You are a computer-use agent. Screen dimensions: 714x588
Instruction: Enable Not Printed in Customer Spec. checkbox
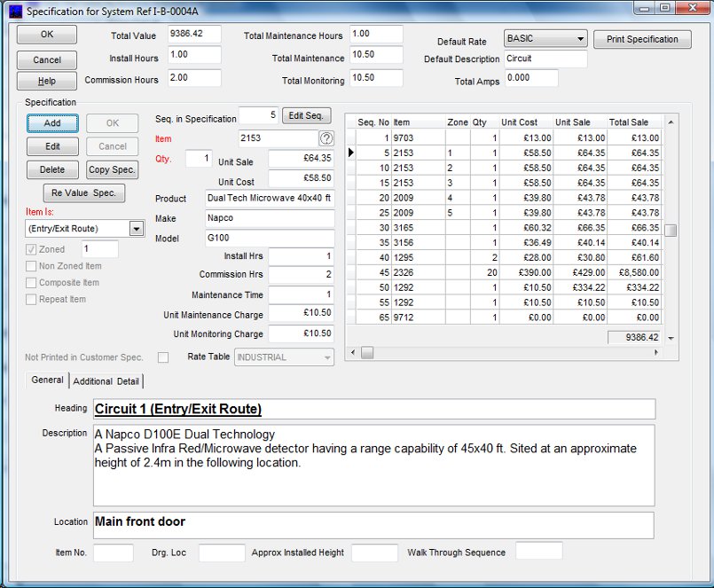tap(162, 357)
